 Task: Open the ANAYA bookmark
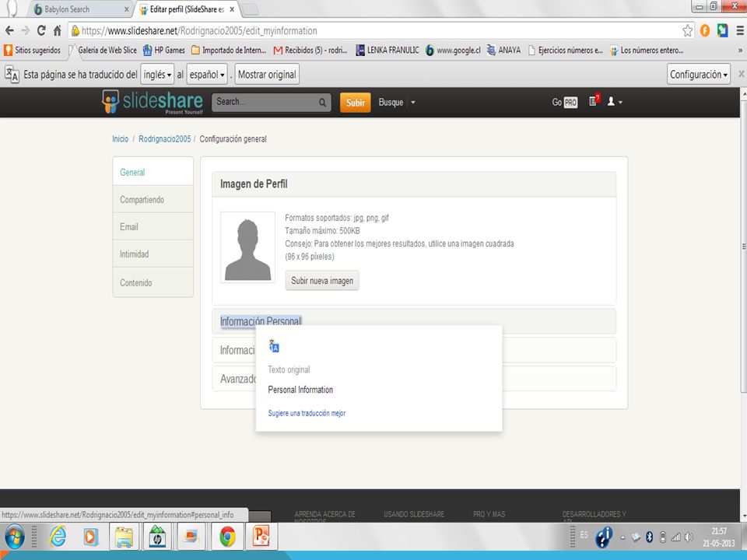click(503, 50)
